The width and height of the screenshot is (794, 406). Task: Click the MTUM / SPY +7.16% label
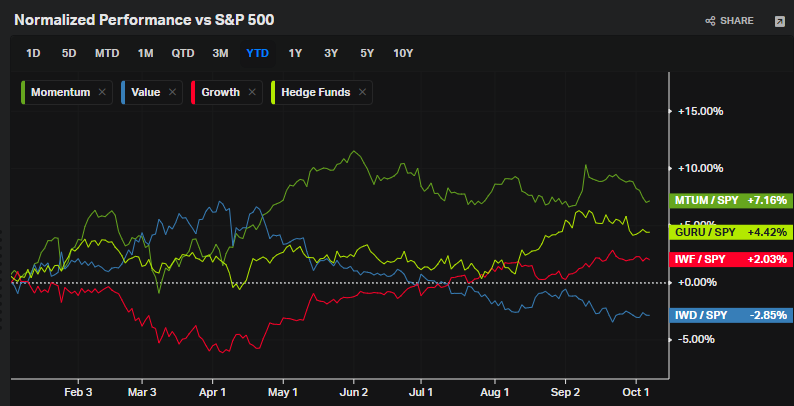tap(730, 200)
